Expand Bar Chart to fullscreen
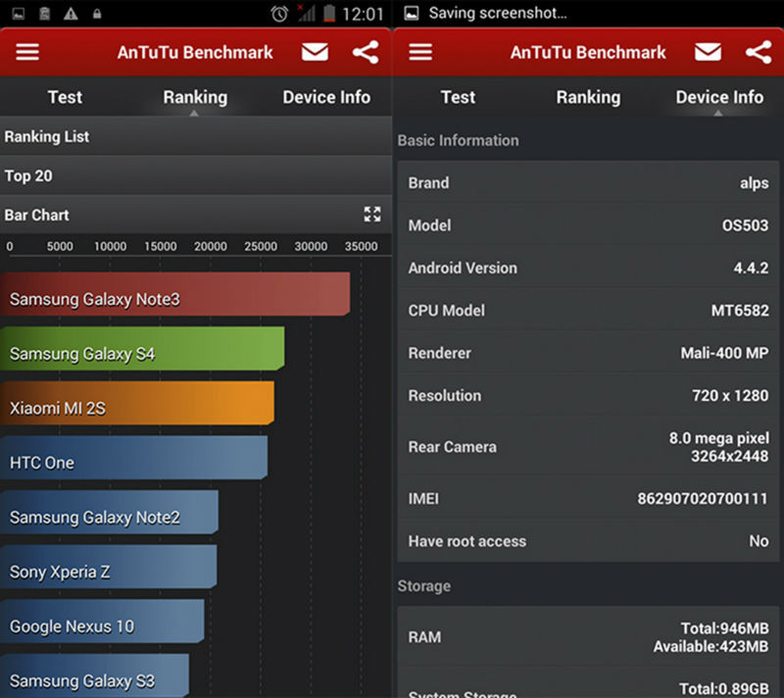Image resolution: width=784 pixels, height=698 pixels. tap(372, 215)
